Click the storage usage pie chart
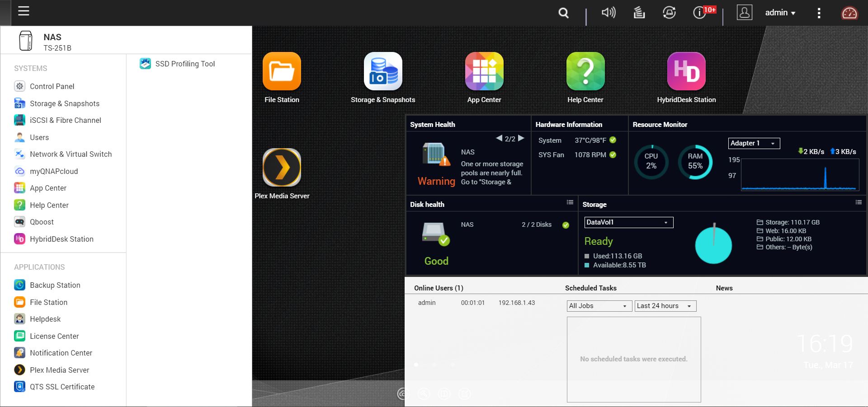This screenshot has height=407, width=868. [x=713, y=245]
